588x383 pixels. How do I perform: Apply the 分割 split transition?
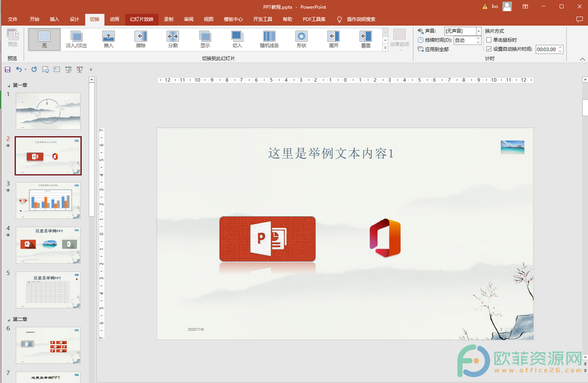pyautogui.click(x=173, y=39)
